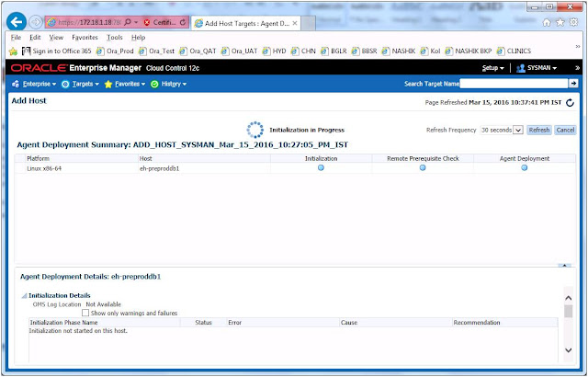The image size is (588, 377).
Task: Click the address bar search magnifier icon
Action: (x=128, y=22)
